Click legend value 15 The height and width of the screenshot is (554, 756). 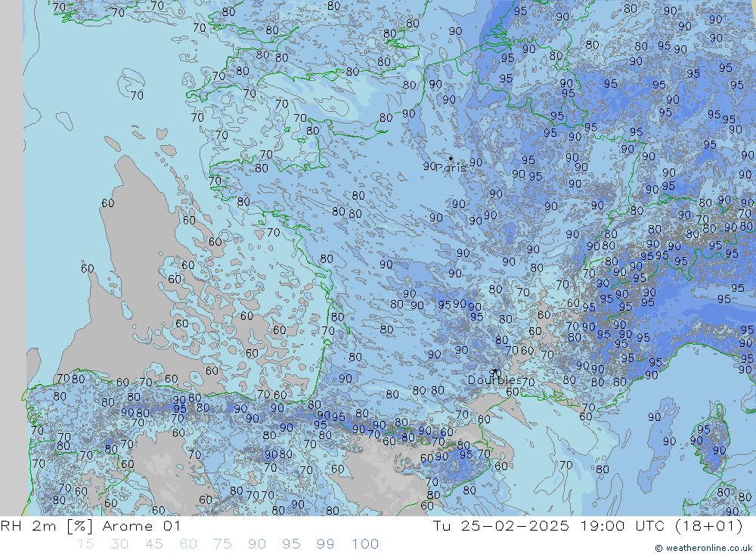point(85,544)
